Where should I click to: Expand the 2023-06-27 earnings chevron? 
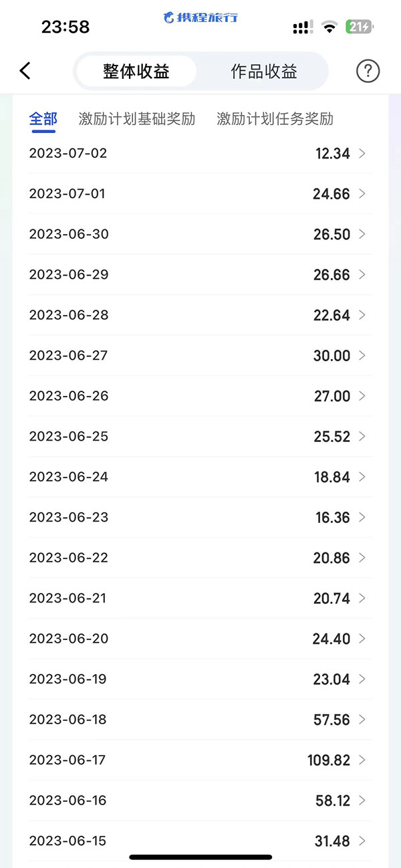(362, 355)
